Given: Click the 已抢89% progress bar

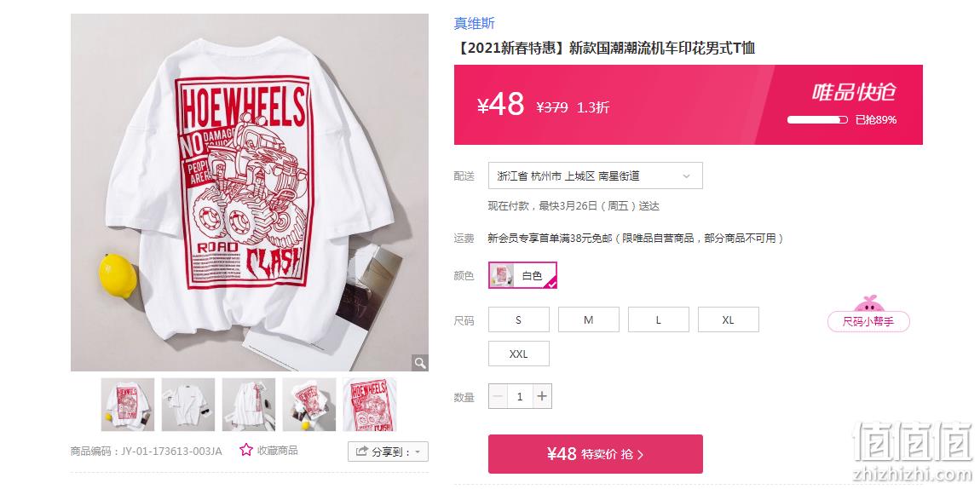Looking at the screenshot, I should [817, 119].
